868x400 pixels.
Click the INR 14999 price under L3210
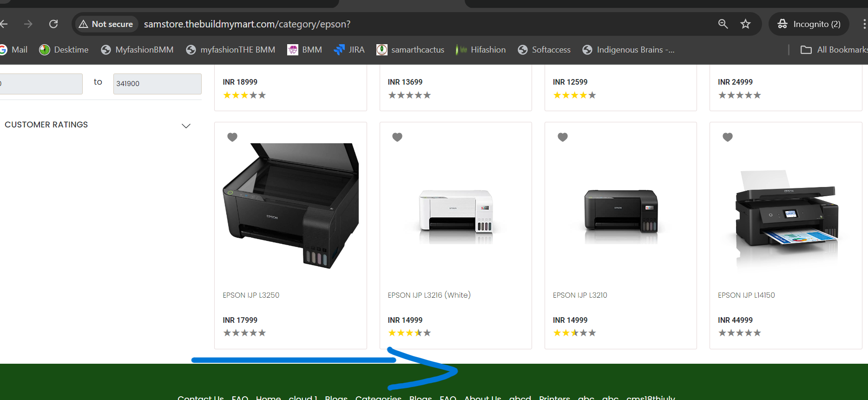coord(570,320)
